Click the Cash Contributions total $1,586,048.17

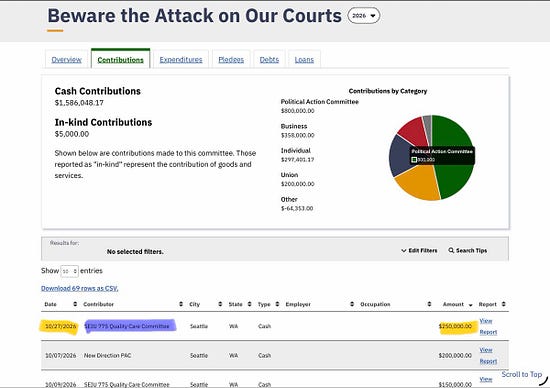[x=79, y=103]
